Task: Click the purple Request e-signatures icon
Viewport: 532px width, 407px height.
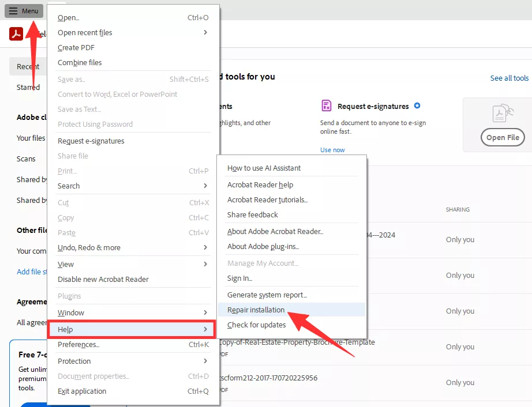Action: pos(326,106)
